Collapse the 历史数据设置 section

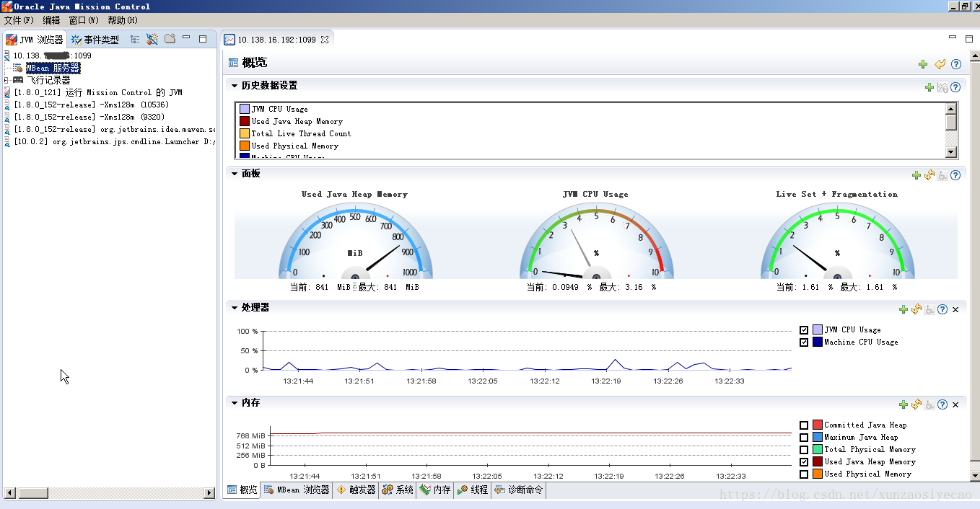click(235, 86)
